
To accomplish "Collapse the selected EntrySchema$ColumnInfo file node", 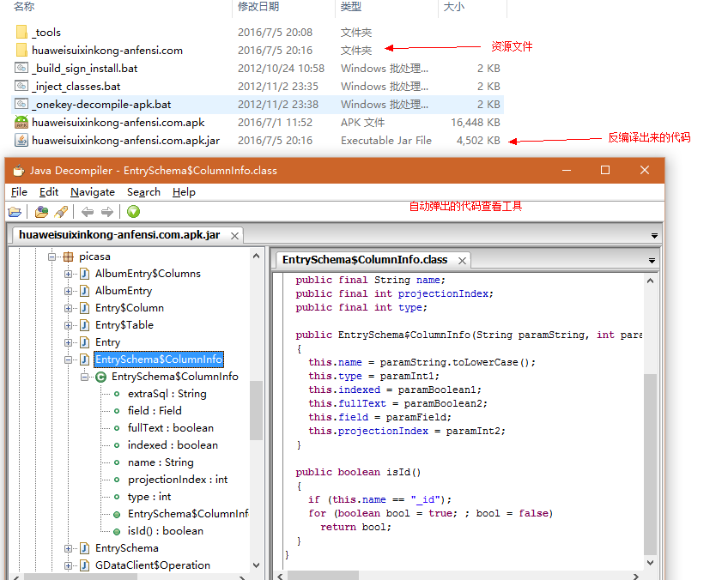I will pos(69,359).
